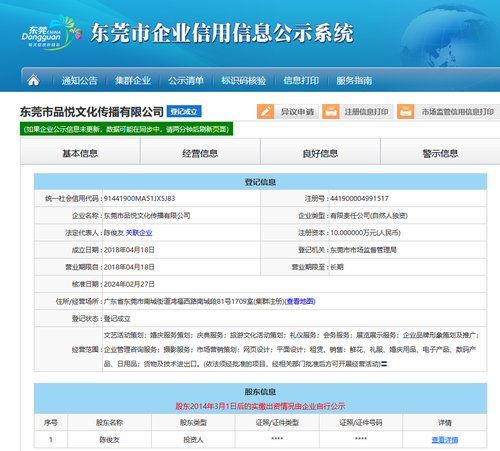Click the Dongguan logo in header
Screen dimensions: 500x451
coord(51,32)
